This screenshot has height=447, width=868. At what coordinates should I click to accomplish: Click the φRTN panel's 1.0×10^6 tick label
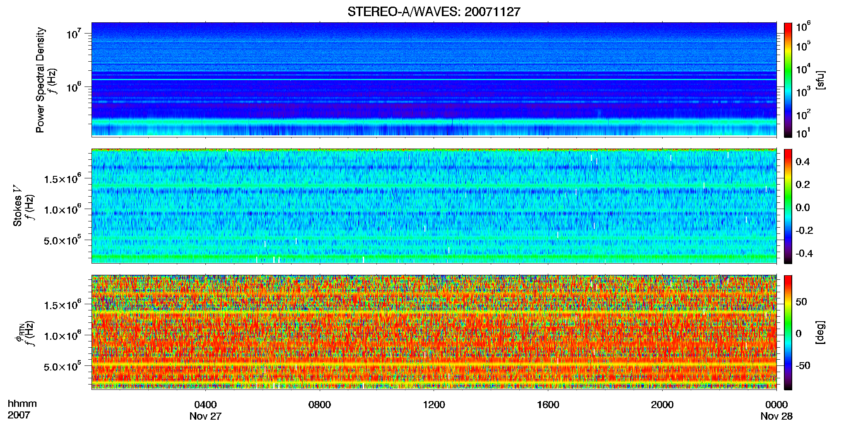point(62,336)
